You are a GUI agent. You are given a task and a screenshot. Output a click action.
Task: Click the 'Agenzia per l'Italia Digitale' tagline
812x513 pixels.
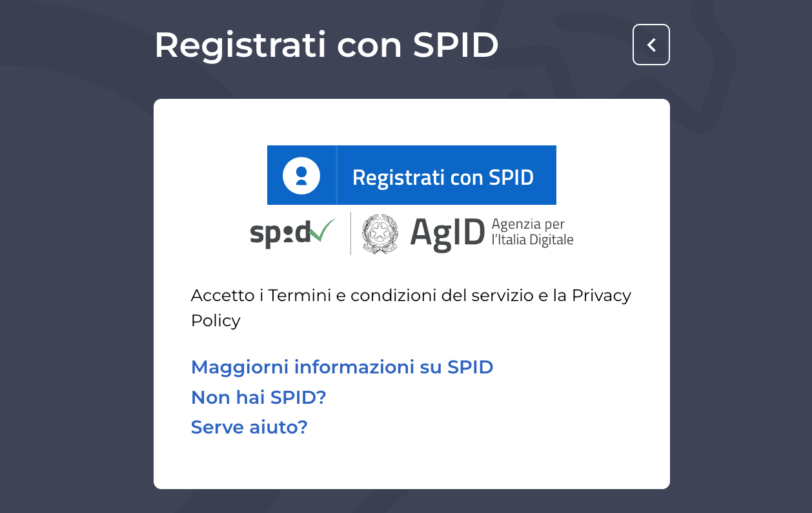[x=532, y=233]
